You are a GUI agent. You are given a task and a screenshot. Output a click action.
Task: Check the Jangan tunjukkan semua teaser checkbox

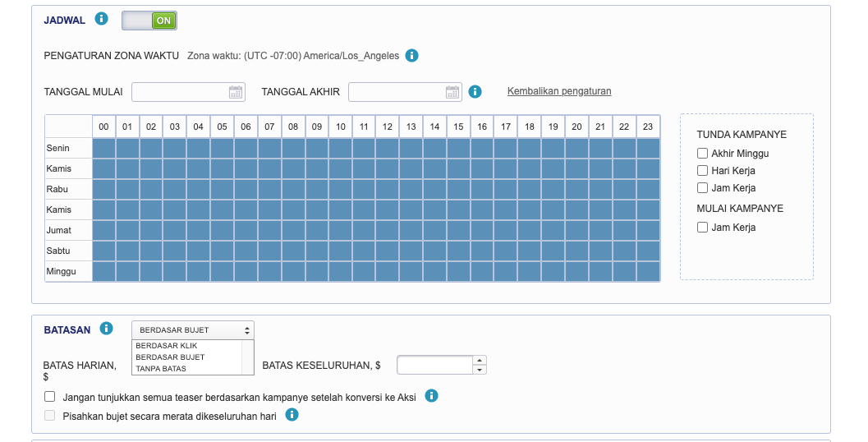pos(49,397)
